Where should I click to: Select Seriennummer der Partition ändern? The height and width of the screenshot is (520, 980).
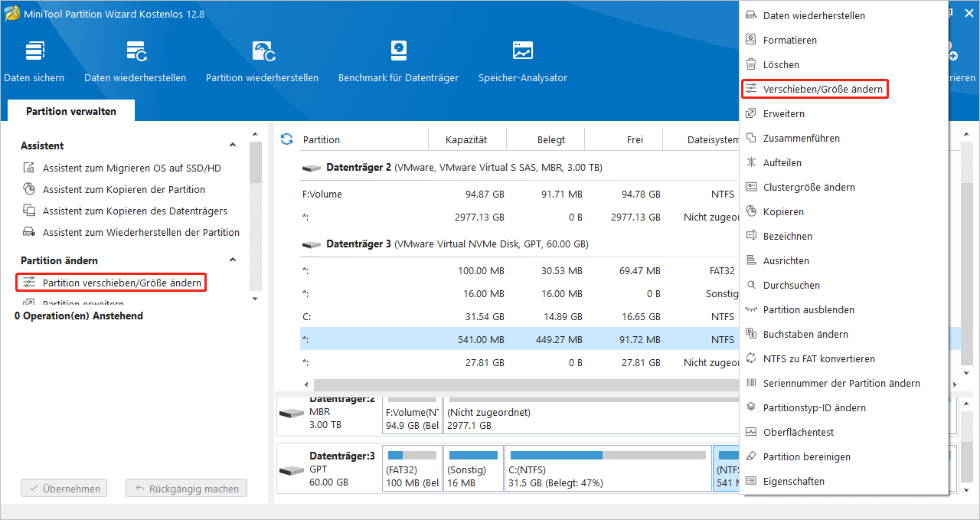click(x=843, y=383)
